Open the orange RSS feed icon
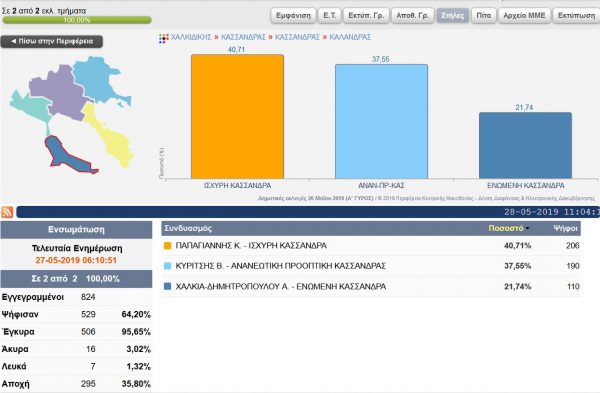This screenshot has height=393, width=600. click(x=7, y=212)
